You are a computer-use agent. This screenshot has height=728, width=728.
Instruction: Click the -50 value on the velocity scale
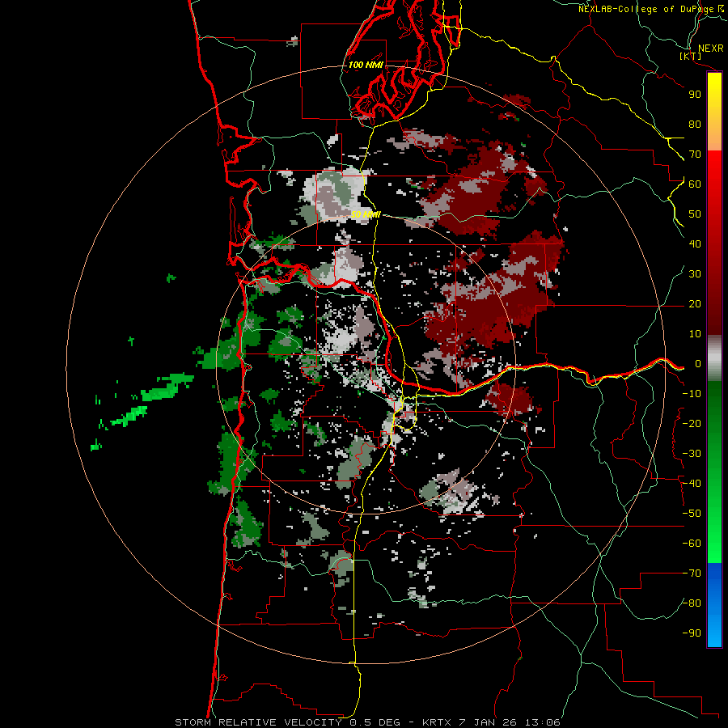click(692, 514)
